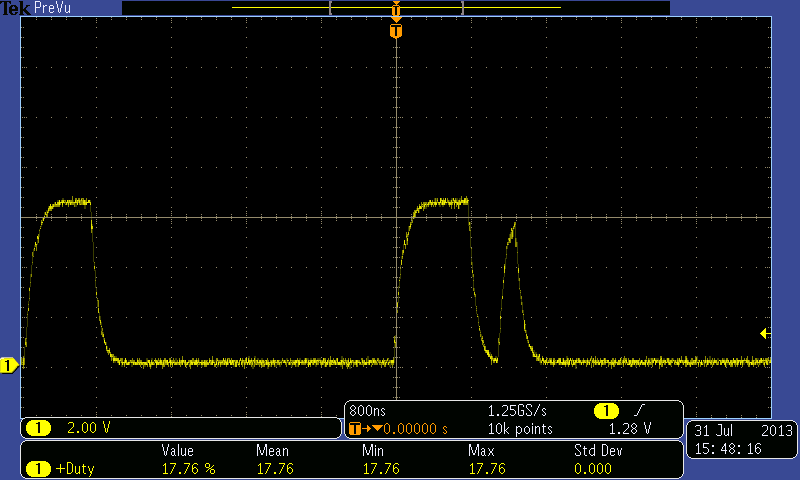Click the channel 1 ground reference marker
Image resolution: width=800 pixels, height=480 pixels.
pyautogui.click(x=9, y=365)
